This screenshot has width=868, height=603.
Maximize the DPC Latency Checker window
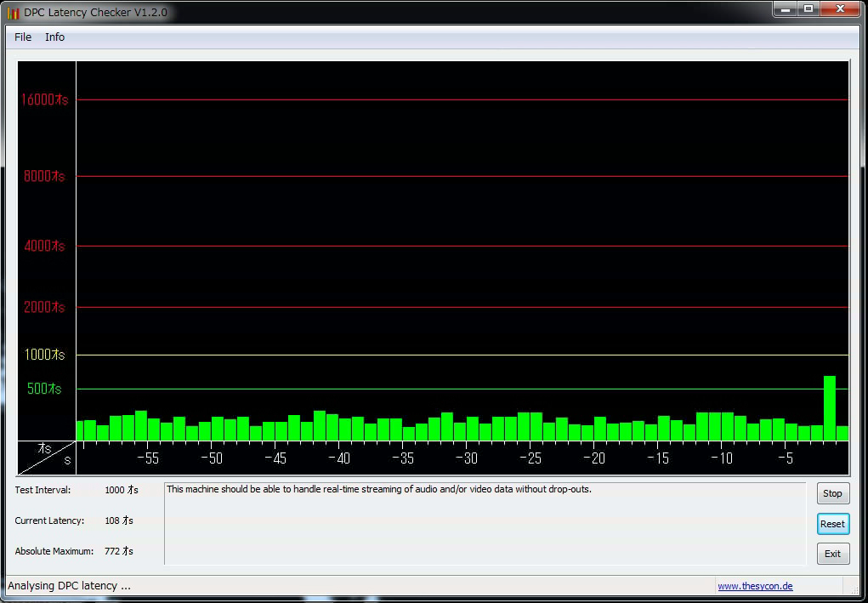tap(808, 9)
